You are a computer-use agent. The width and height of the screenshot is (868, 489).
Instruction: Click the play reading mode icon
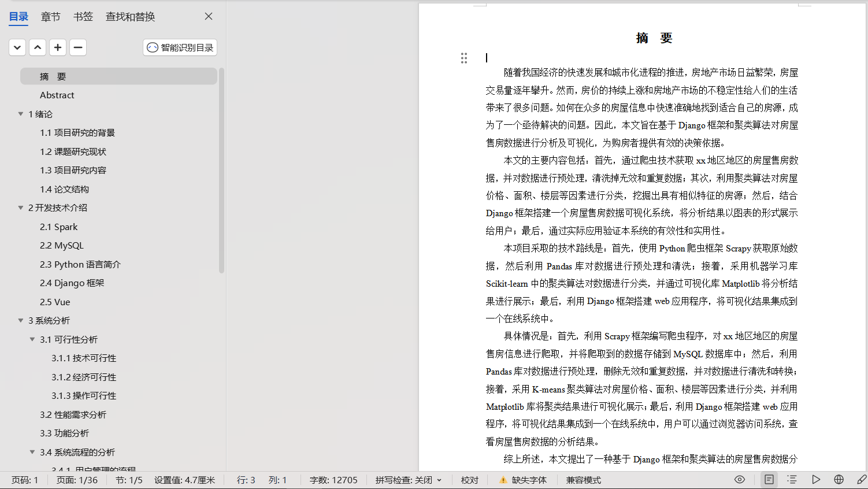815,480
